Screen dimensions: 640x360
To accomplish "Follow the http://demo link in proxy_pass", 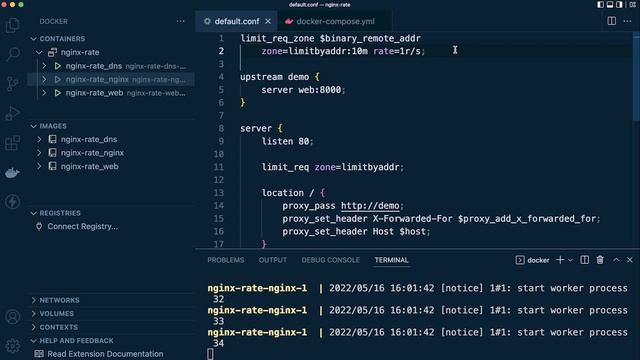I will (370, 206).
